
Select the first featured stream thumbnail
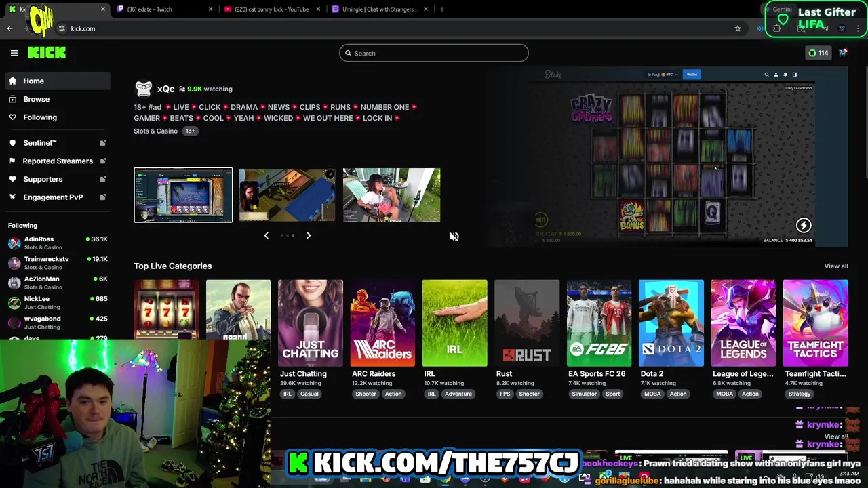[x=183, y=195]
